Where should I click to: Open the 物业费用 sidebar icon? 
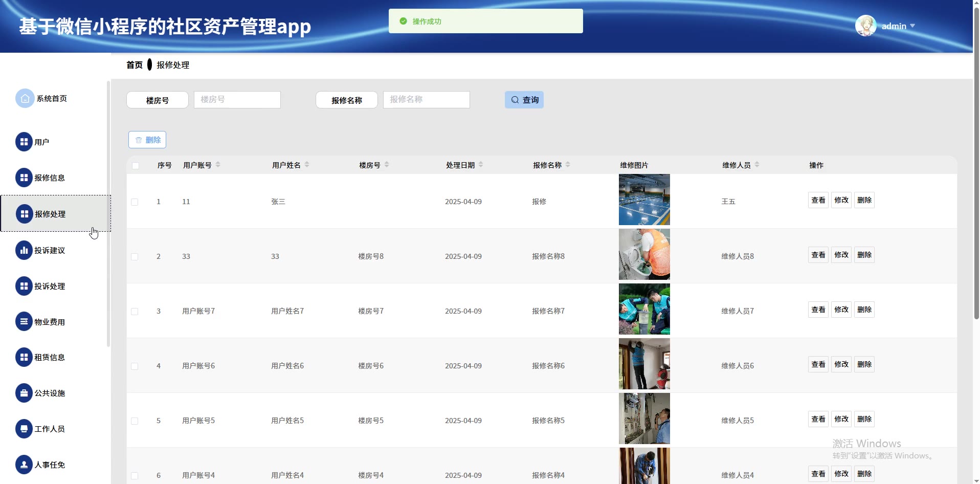coord(24,322)
